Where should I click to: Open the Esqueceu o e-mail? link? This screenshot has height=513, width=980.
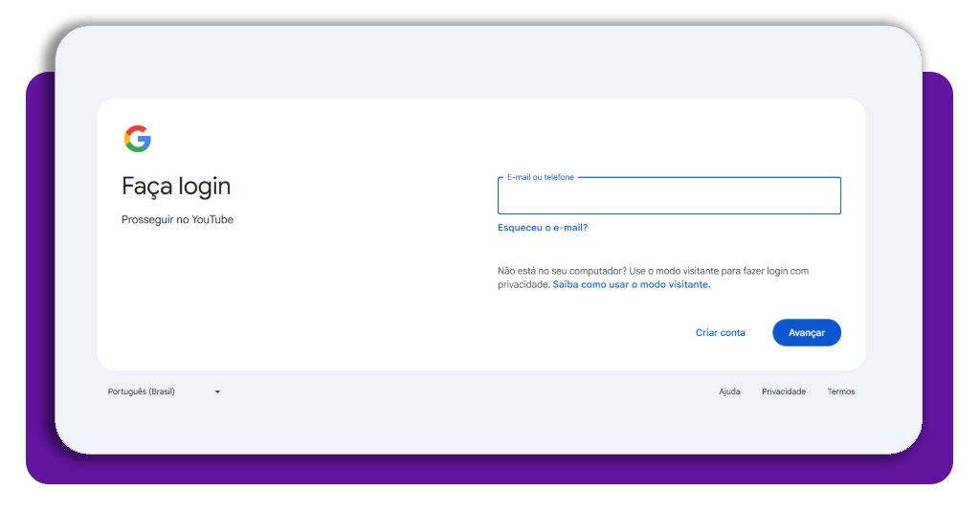coord(542,228)
